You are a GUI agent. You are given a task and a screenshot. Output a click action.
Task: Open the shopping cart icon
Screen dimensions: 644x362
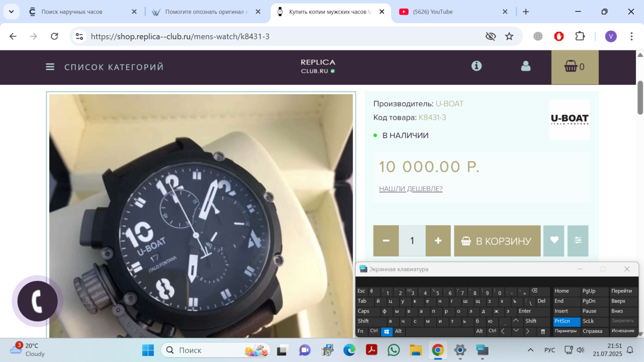click(x=575, y=67)
